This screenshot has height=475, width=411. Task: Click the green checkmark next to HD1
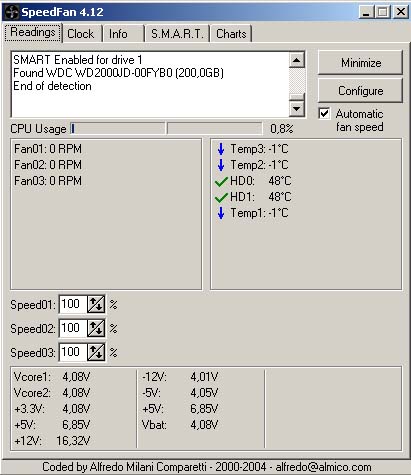pos(221,198)
